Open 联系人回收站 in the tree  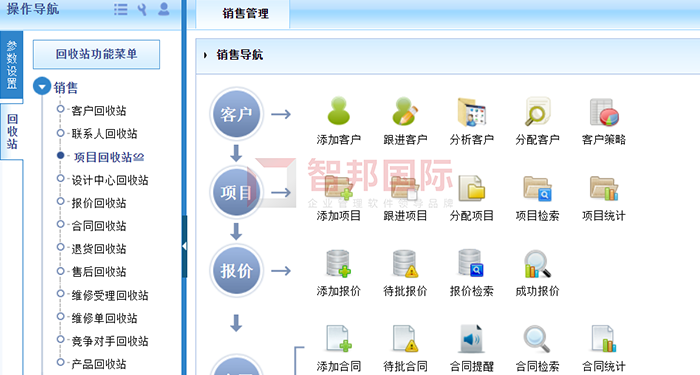tap(104, 133)
